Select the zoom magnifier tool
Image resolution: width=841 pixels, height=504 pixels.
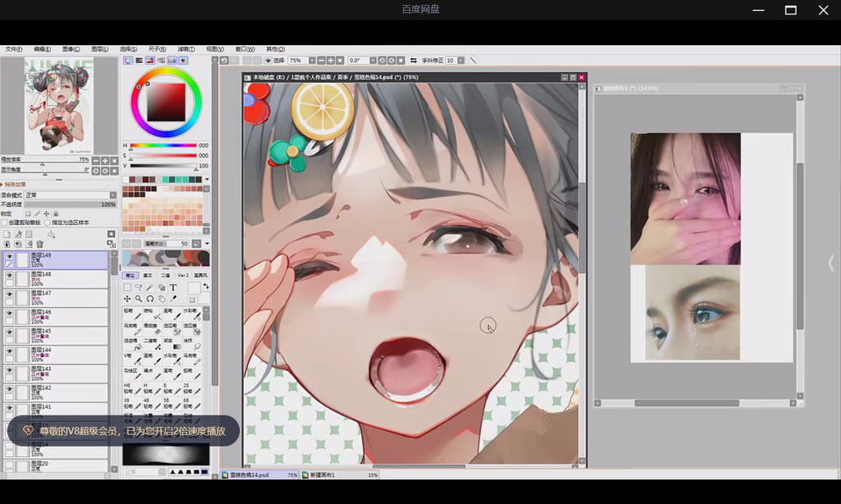tap(138, 299)
